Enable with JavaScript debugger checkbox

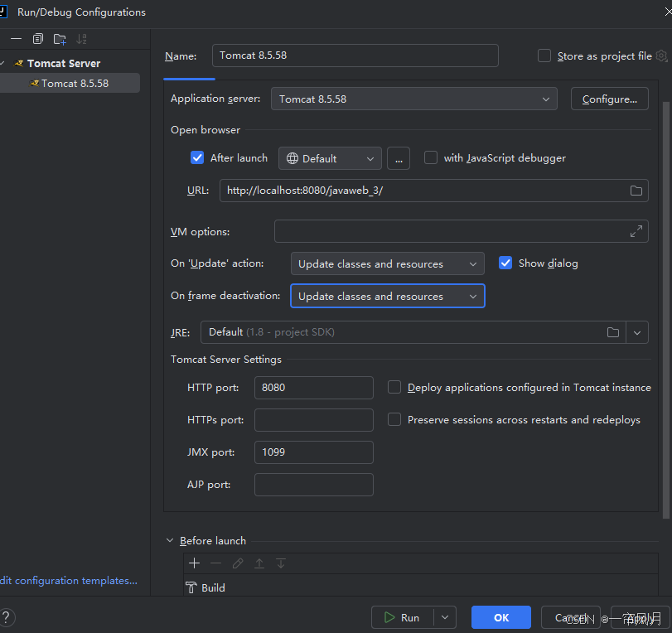[x=431, y=157]
